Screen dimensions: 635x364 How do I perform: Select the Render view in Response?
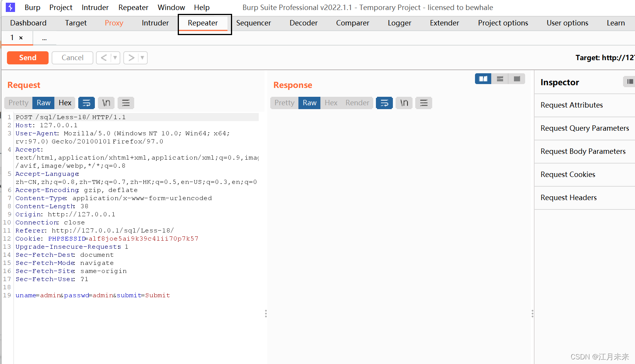coord(357,103)
